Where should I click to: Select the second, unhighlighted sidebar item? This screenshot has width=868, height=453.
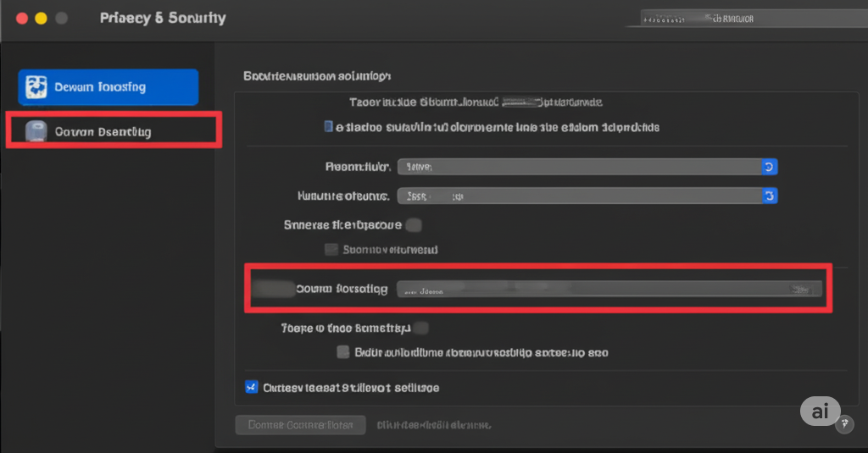click(x=114, y=130)
